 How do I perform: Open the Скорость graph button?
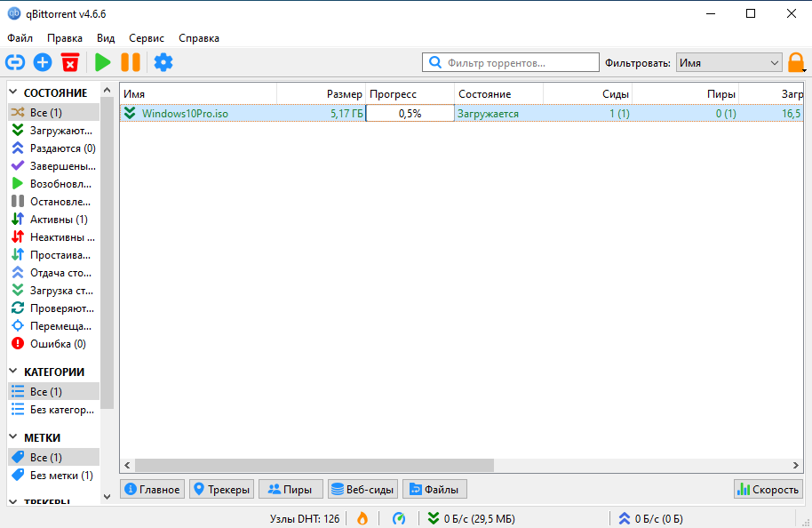[x=768, y=489]
